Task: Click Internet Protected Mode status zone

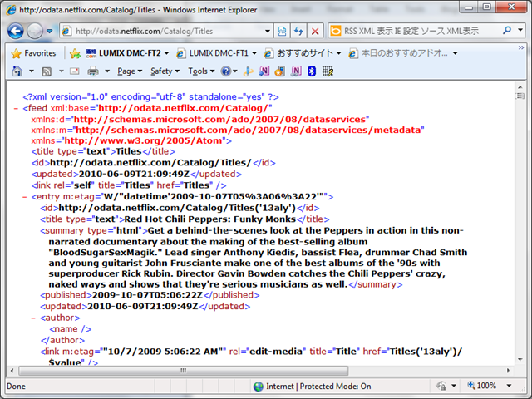Action: [x=313, y=387]
